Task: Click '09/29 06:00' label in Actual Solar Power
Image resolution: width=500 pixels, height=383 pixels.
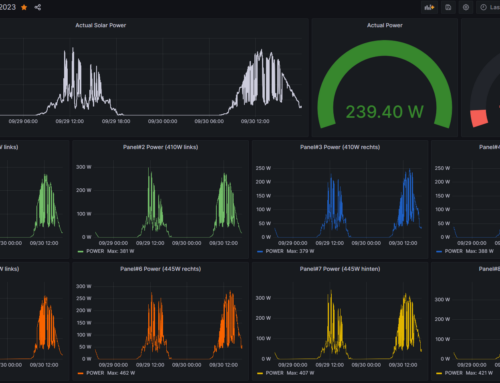Action: (x=23, y=121)
